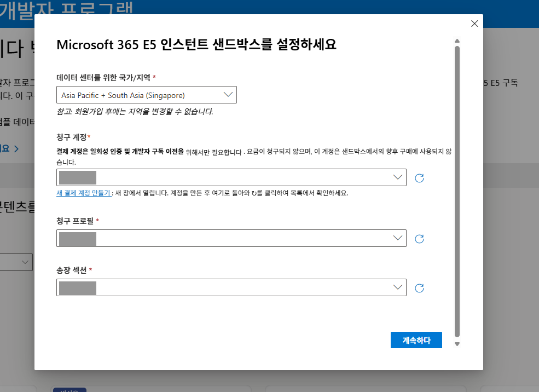Viewport: 539px width, 392px height.
Task: Click the dialog vertical scrollbar thumb
Action: pos(457,192)
